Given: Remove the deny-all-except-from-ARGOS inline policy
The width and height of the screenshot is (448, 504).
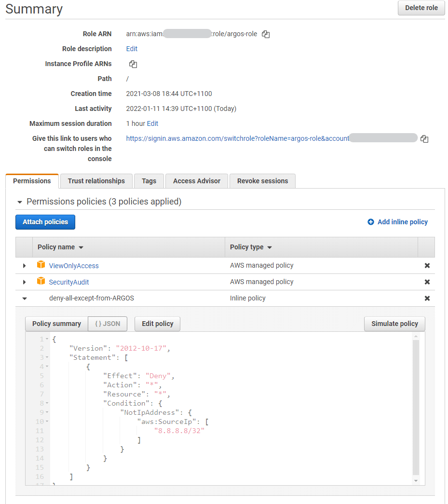Looking at the screenshot, I should (427, 298).
